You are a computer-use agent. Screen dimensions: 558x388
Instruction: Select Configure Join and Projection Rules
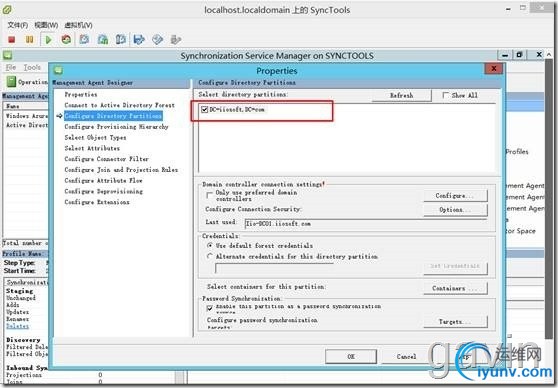121,169
